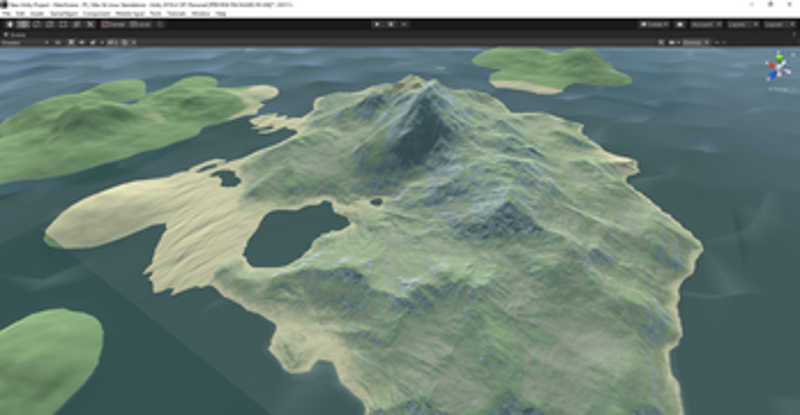Image resolution: width=800 pixels, height=415 pixels.
Task: Toggle 2D view mode
Action: [x=58, y=42]
